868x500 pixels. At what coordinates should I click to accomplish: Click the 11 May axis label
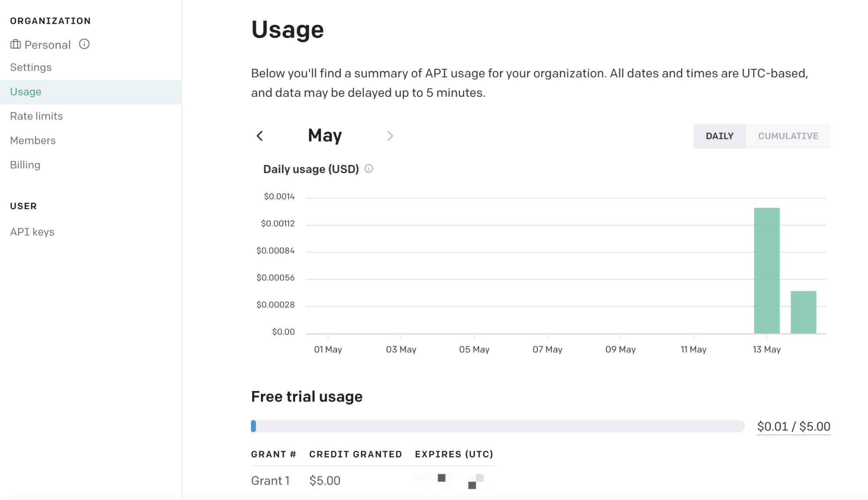coord(694,349)
